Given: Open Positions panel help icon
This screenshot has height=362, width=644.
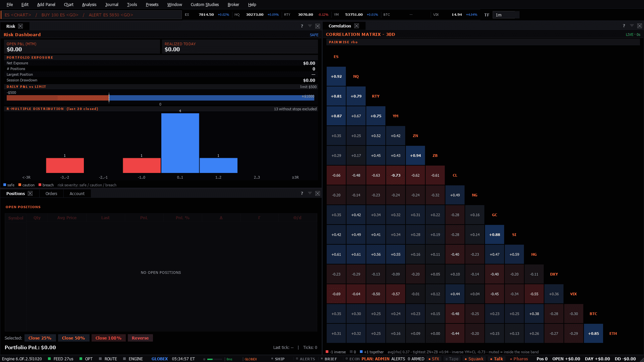Looking at the screenshot, I should (x=302, y=193).
